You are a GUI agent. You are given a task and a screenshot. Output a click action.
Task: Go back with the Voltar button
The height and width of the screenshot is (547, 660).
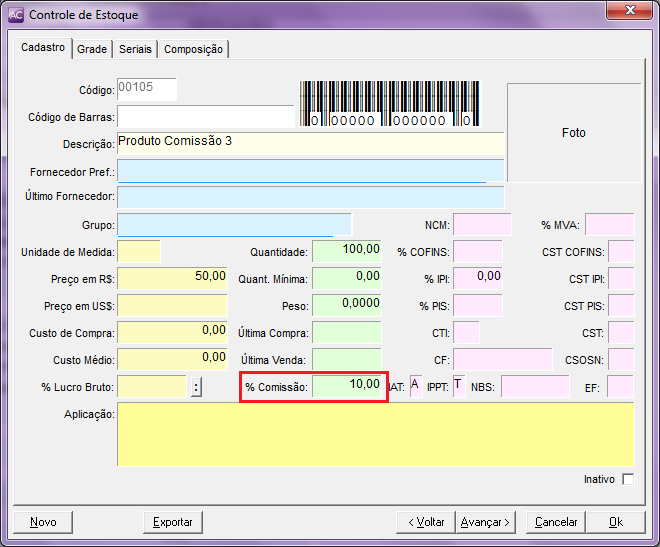(x=425, y=522)
